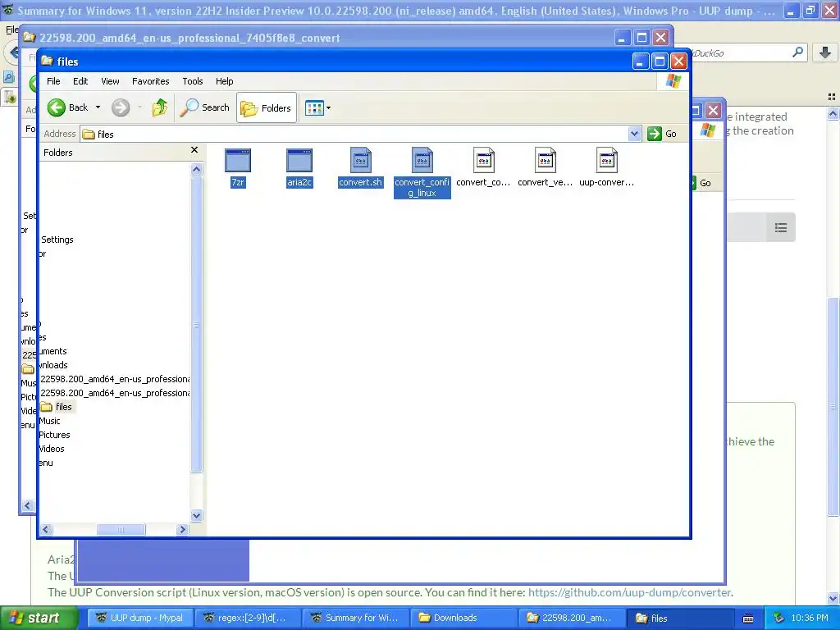Open the File menu in files window
Viewport: 840px width, 630px height.
click(x=53, y=81)
